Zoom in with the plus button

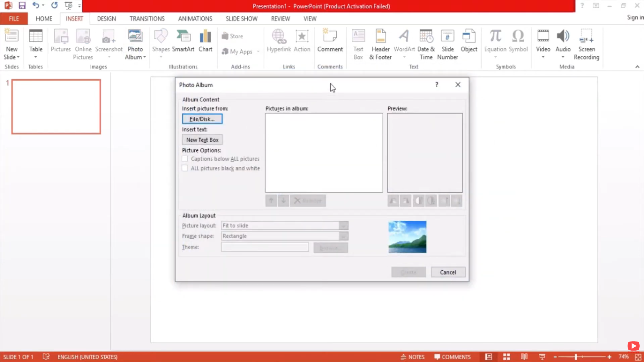pyautogui.click(x=609, y=357)
